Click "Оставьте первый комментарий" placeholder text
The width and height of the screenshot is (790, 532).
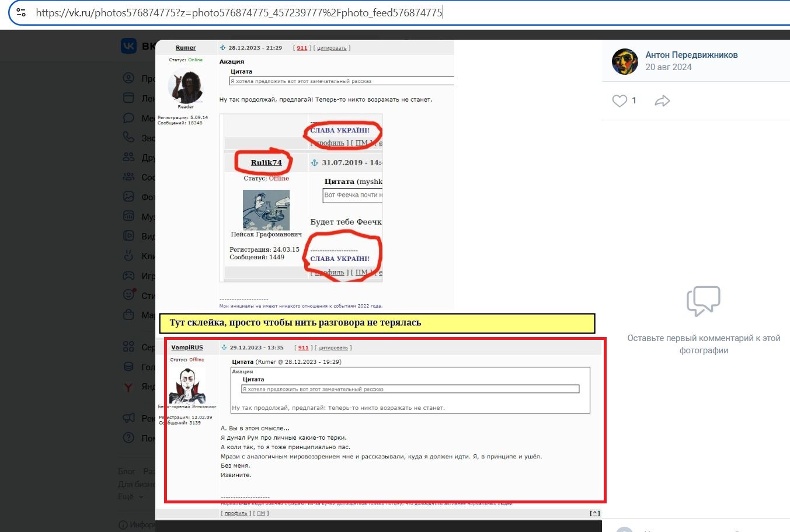tap(704, 344)
